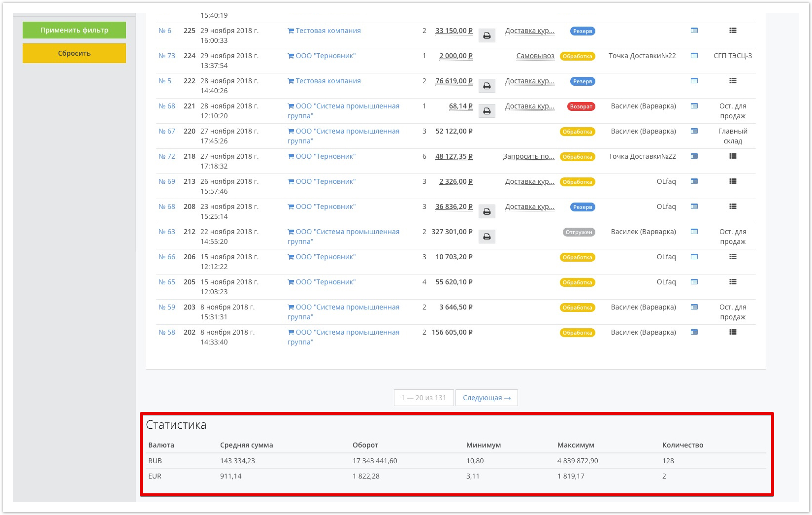Click list icon in order 206 row
The width and height of the screenshot is (812, 515).
click(733, 257)
